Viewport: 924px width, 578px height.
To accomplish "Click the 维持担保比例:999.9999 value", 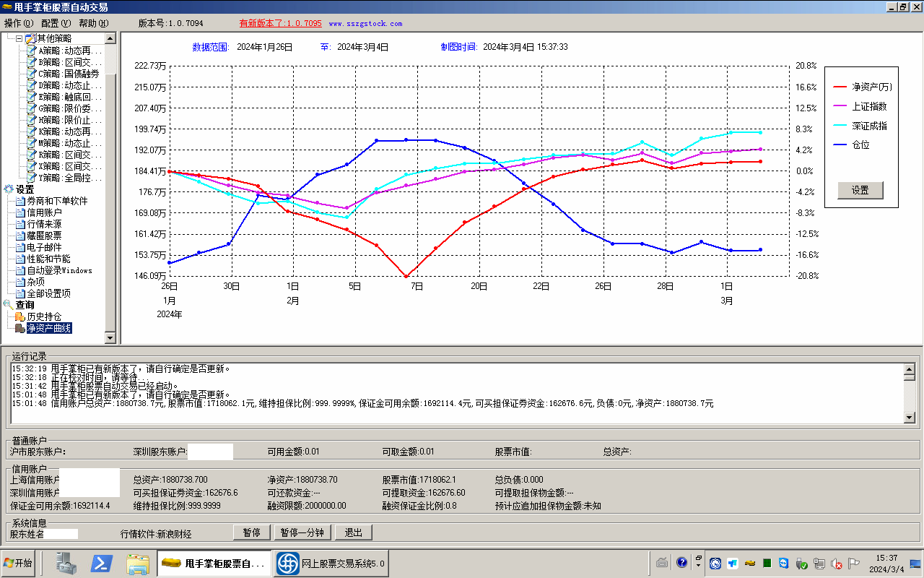I will click(177, 506).
